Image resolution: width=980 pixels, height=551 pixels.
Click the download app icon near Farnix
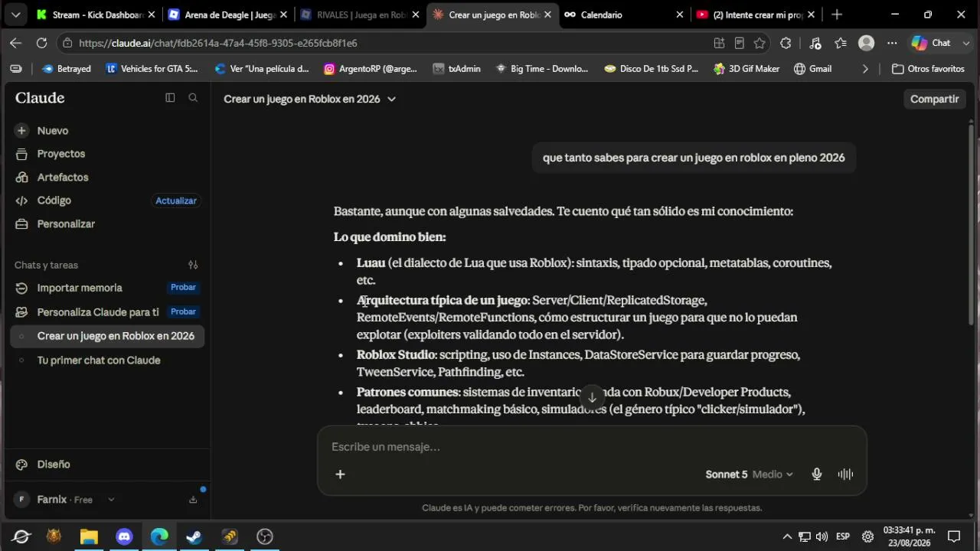coord(193,500)
